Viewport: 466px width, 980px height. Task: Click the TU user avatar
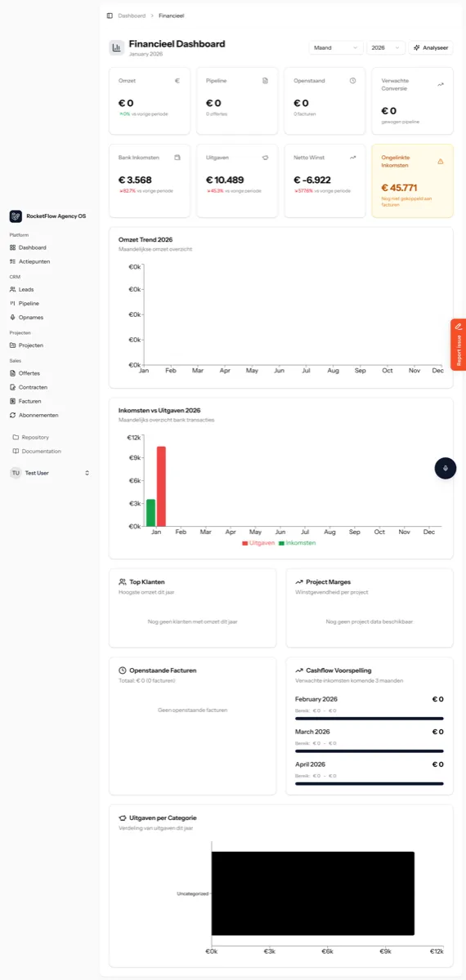pos(16,473)
